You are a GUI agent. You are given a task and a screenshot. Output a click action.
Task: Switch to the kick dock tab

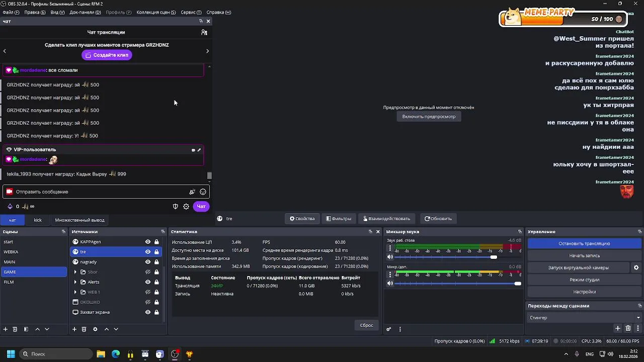(x=38, y=220)
